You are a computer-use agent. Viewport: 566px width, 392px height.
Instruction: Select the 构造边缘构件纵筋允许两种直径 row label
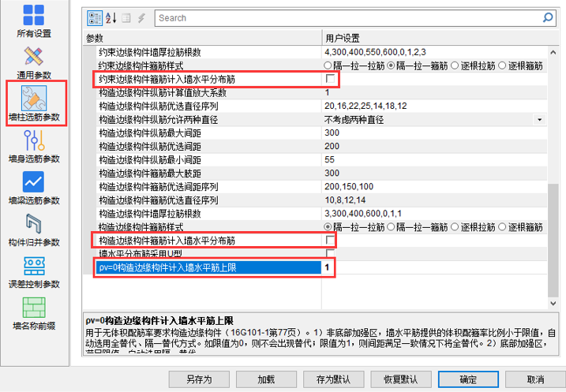point(159,120)
